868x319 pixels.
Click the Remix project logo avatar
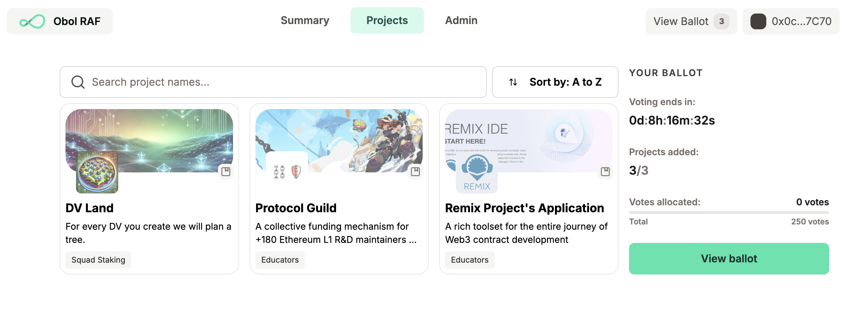[476, 173]
